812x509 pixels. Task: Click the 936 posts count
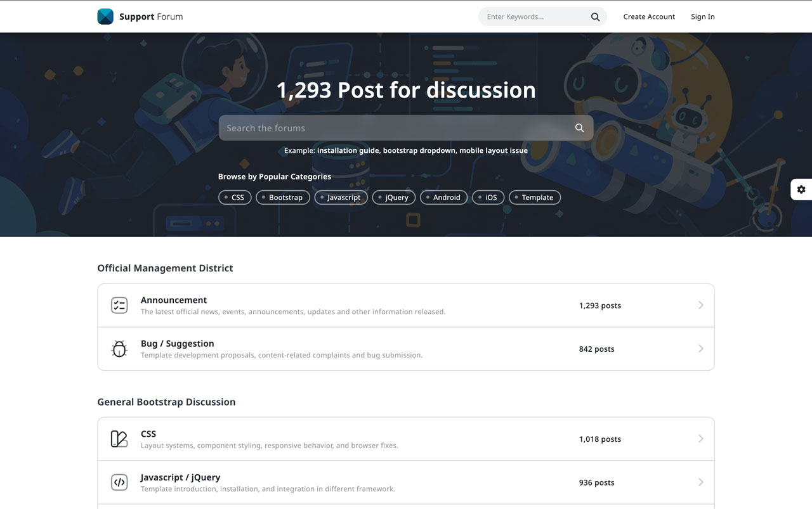point(597,483)
